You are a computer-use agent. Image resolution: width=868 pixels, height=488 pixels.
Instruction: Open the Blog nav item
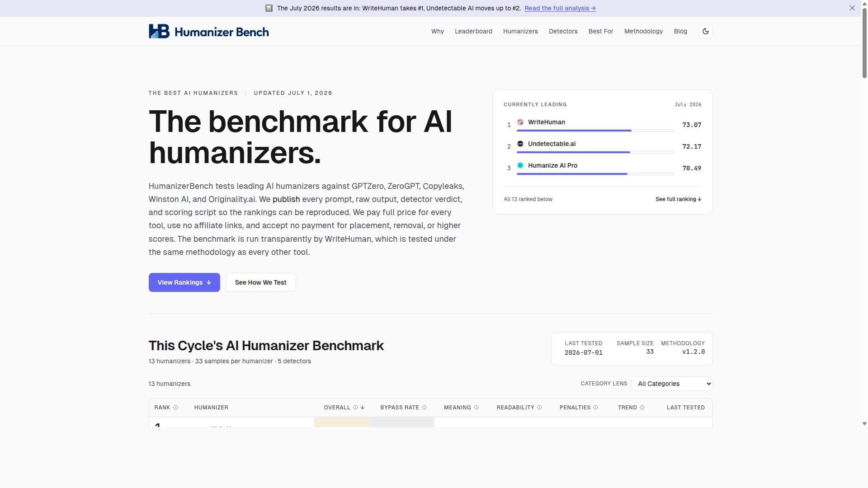(x=680, y=31)
